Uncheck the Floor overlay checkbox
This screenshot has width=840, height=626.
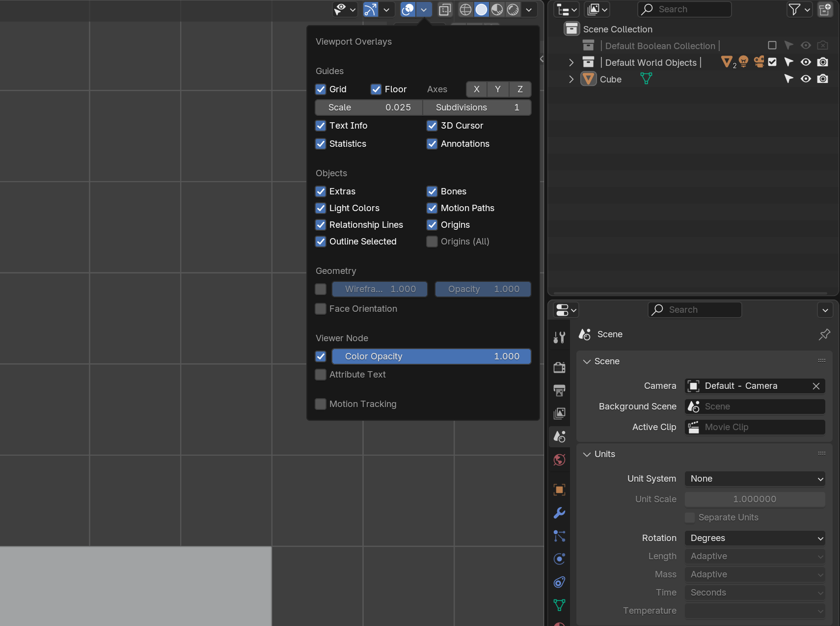376,89
